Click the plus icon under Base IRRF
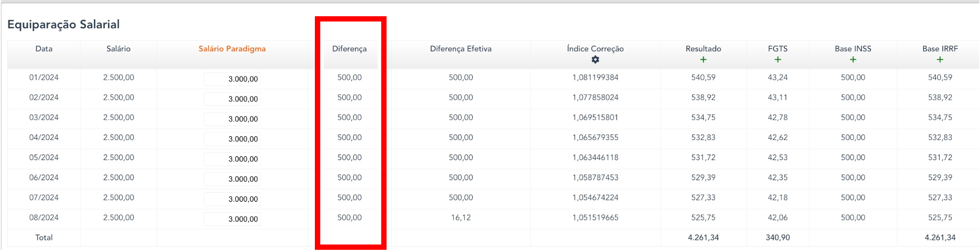The width and height of the screenshot is (980, 250). 940,60
